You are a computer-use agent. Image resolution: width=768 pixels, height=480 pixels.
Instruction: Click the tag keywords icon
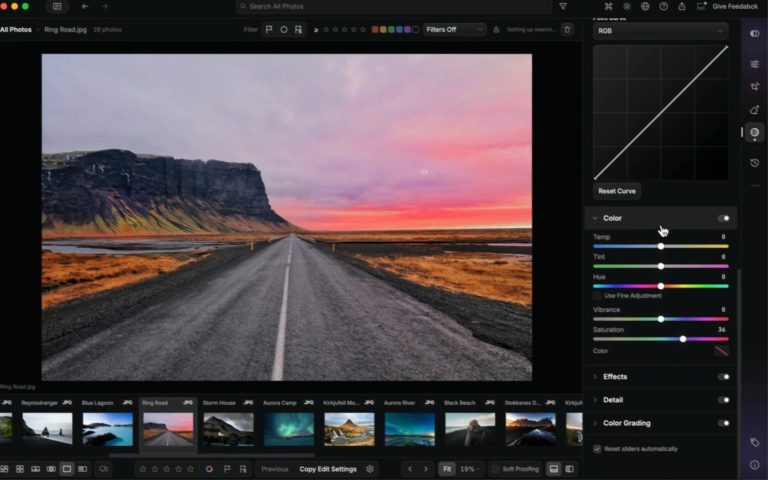(754, 442)
